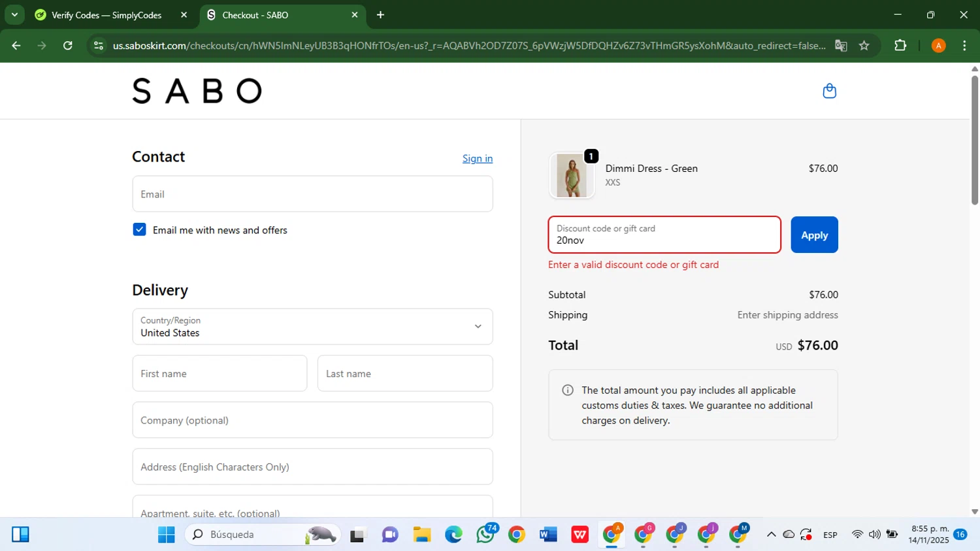Open the tab search dropdown arrow
Viewport: 980px width, 551px height.
pyautogui.click(x=14, y=15)
